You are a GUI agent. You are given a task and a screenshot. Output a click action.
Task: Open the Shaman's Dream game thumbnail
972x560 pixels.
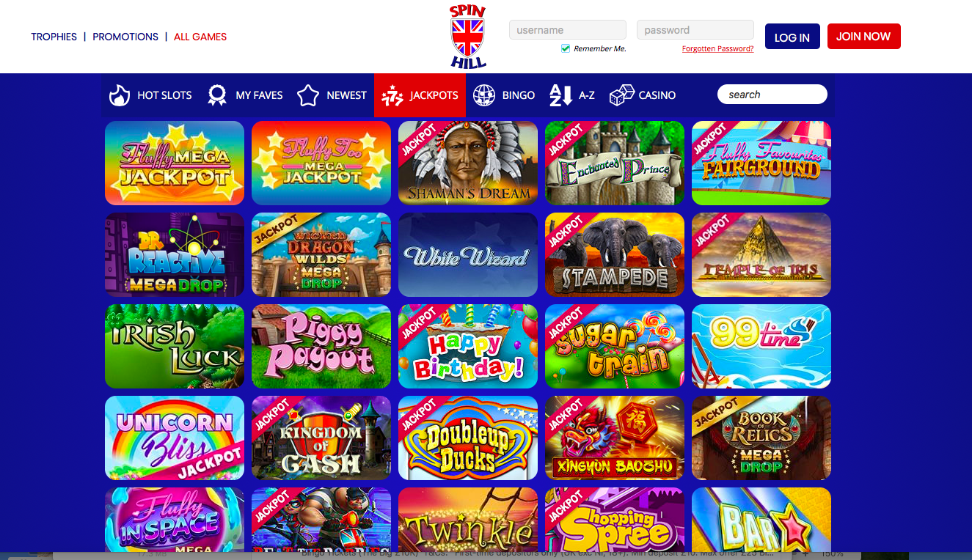coord(468,163)
